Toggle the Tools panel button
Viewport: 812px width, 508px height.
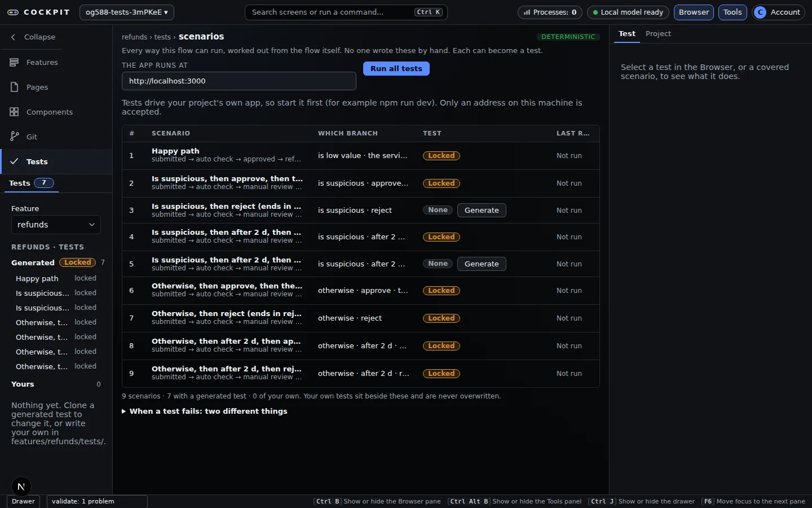732,12
